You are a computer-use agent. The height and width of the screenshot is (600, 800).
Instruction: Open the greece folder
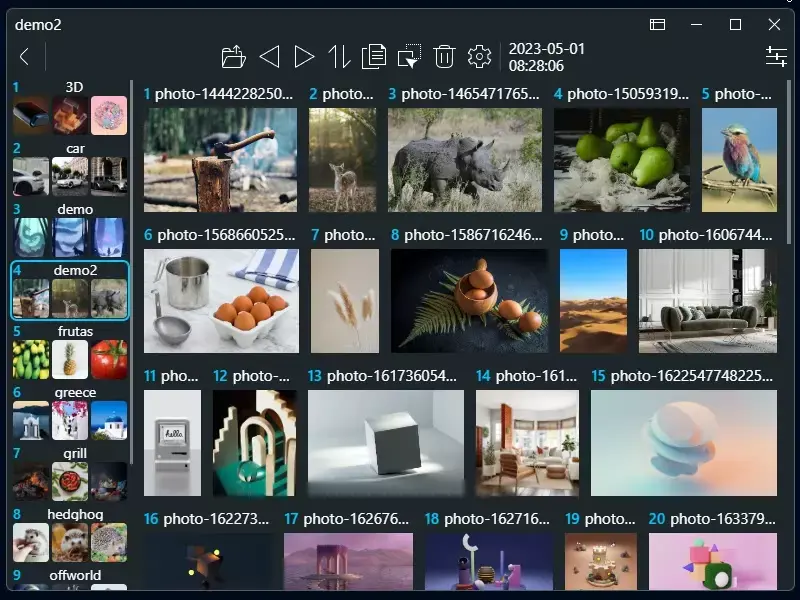point(70,413)
